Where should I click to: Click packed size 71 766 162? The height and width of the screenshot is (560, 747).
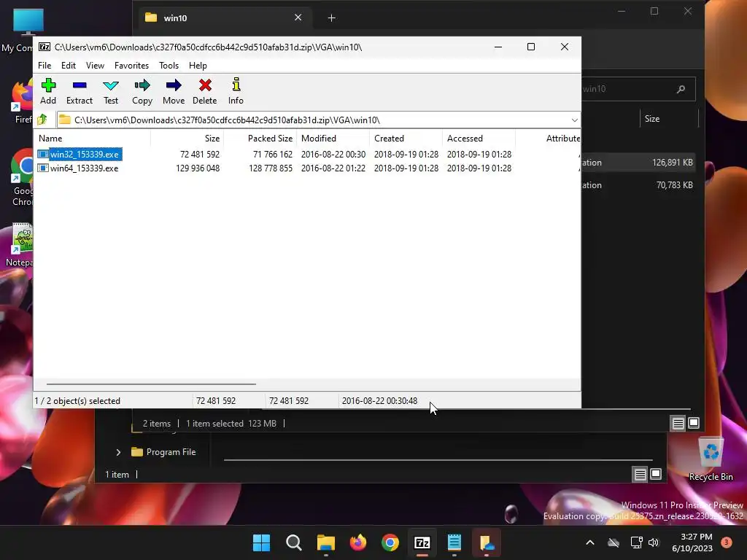point(273,155)
